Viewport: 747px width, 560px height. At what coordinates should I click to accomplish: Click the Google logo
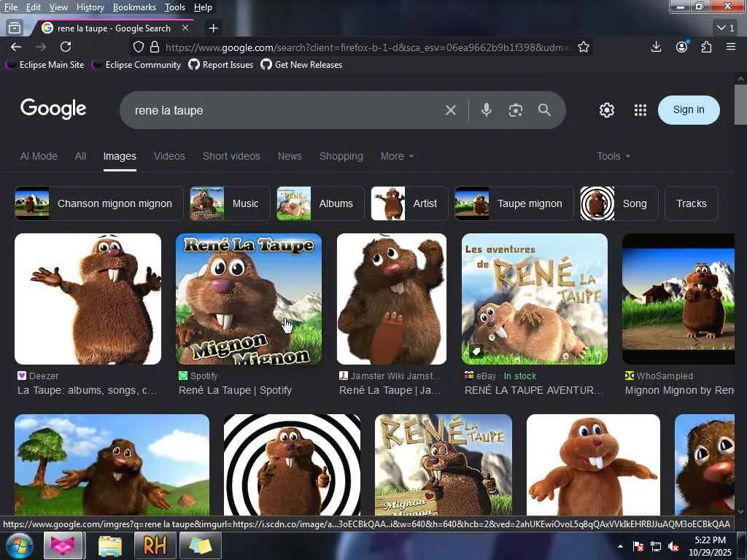(53, 109)
